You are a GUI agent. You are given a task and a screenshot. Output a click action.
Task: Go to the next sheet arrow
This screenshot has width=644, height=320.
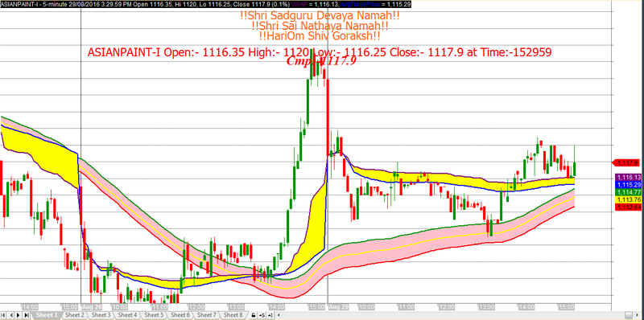coord(19,315)
